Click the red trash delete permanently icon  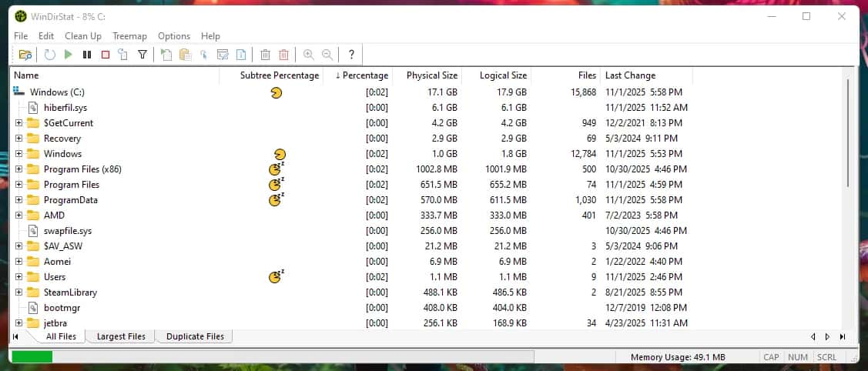pos(284,55)
